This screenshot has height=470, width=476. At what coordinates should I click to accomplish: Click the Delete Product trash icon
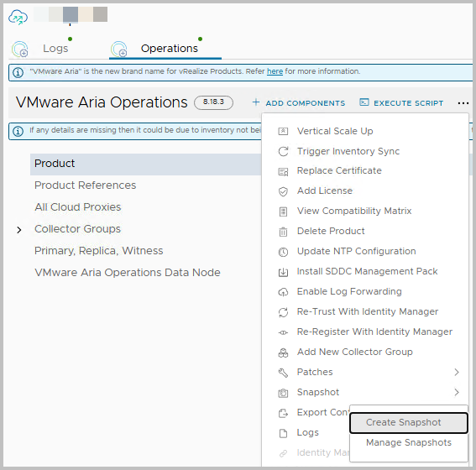283,232
